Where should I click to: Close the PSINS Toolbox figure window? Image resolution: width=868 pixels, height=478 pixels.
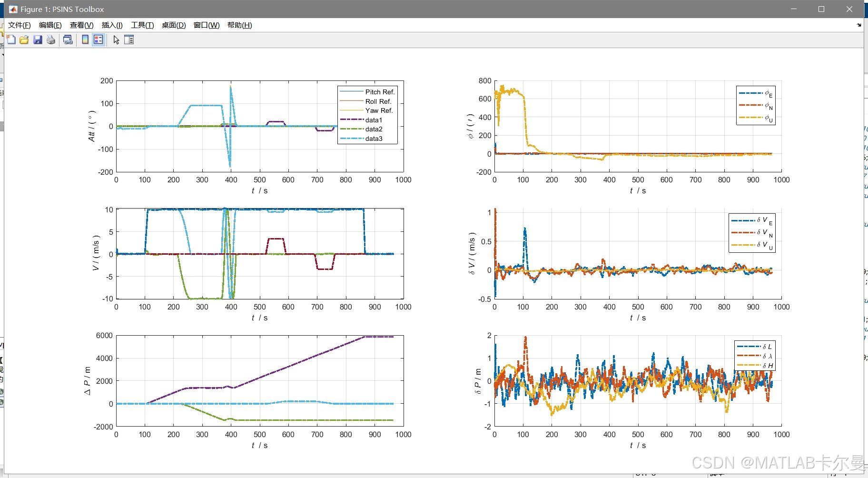(849, 9)
